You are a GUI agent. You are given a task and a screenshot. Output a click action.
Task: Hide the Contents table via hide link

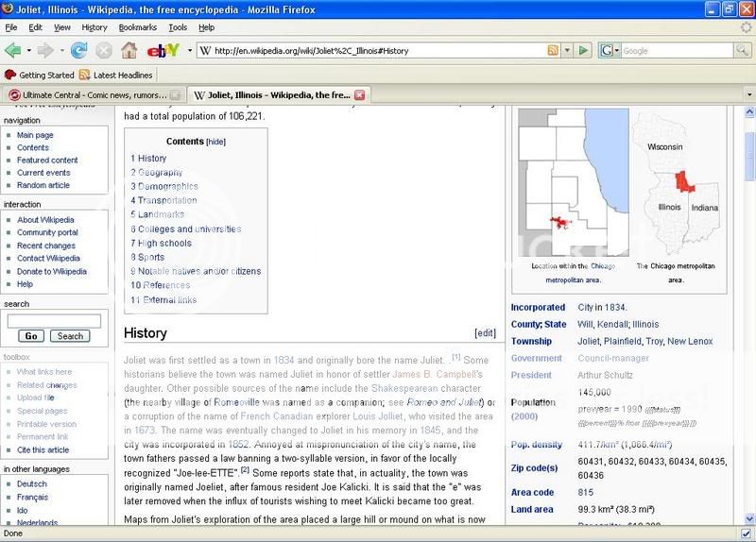(215, 142)
